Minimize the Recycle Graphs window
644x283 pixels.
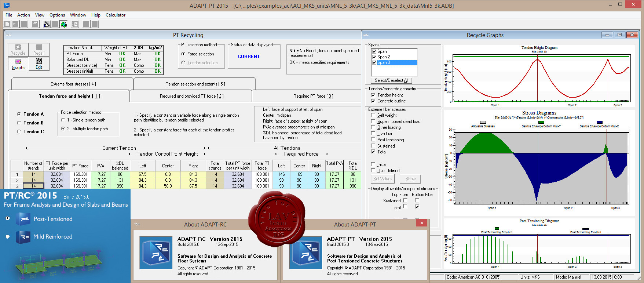point(607,35)
